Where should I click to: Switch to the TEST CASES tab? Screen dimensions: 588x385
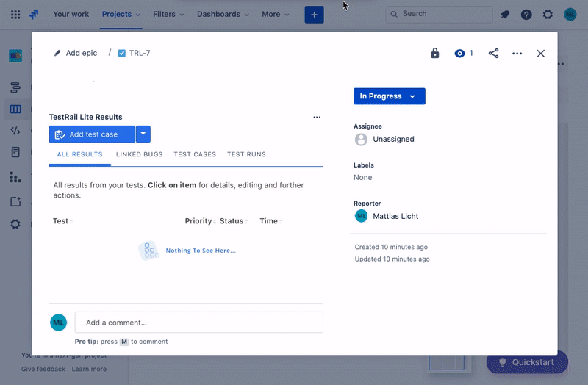click(x=195, y=154)
